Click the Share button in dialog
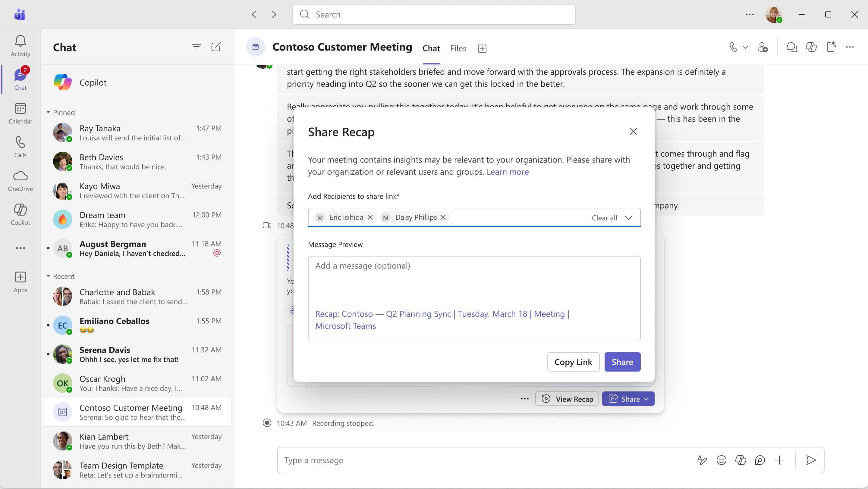 click(622, 362)
